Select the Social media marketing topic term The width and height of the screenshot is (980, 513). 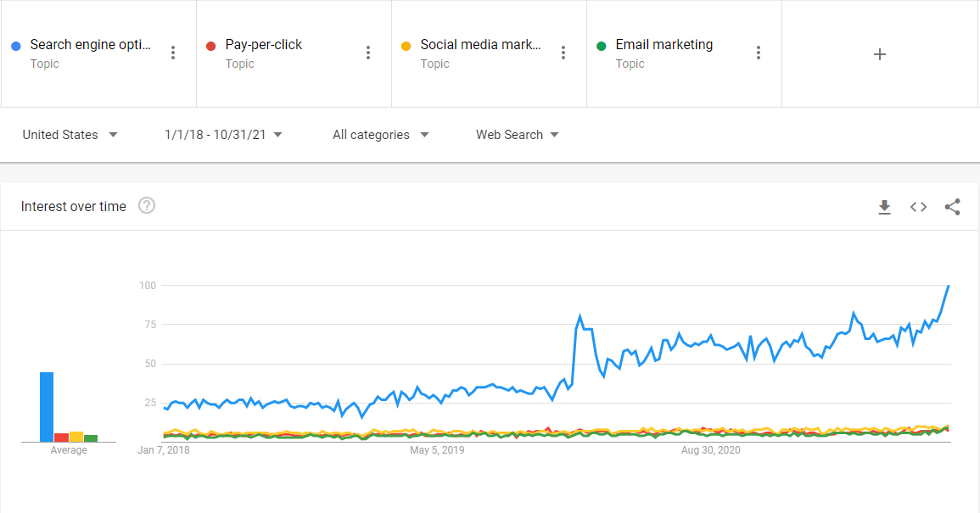pyautogui.click(x=480, y=45)
